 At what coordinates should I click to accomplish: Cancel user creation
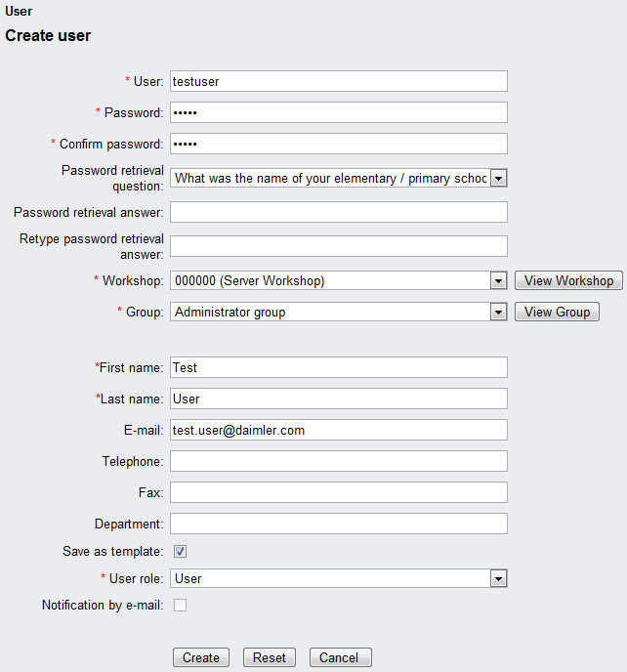coord(340,658)
